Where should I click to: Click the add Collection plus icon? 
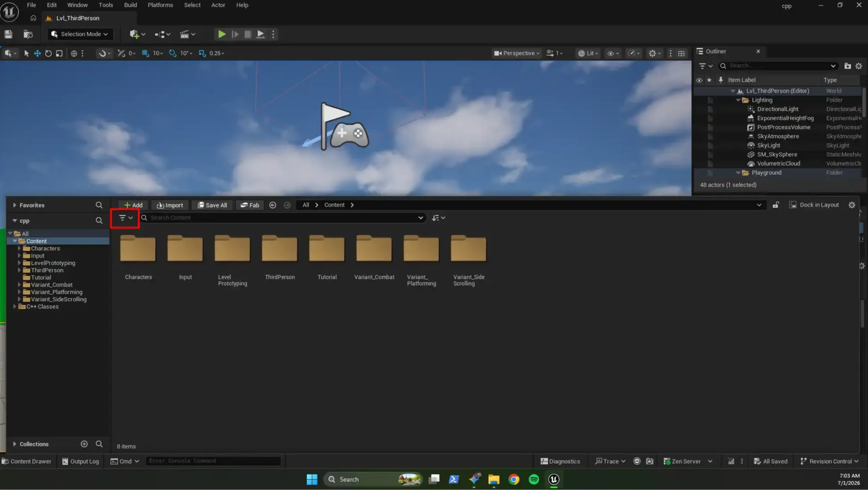click(x=84, y=444)
